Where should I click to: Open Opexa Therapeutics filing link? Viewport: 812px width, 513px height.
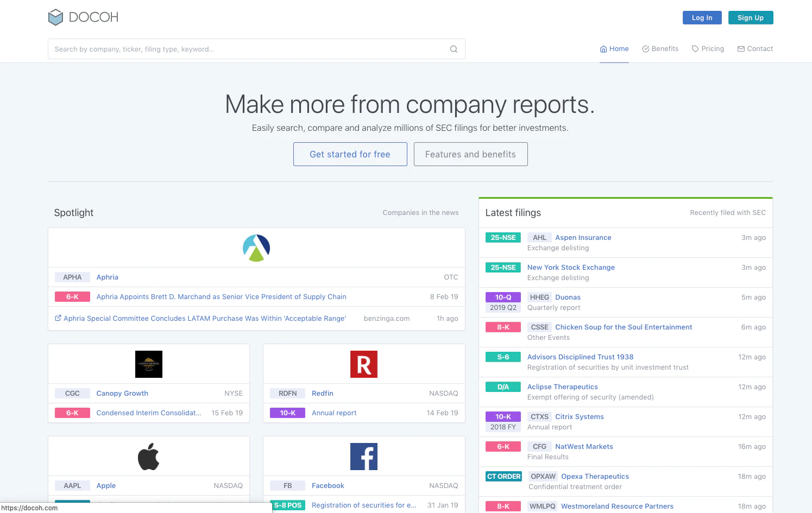[595, 477]
